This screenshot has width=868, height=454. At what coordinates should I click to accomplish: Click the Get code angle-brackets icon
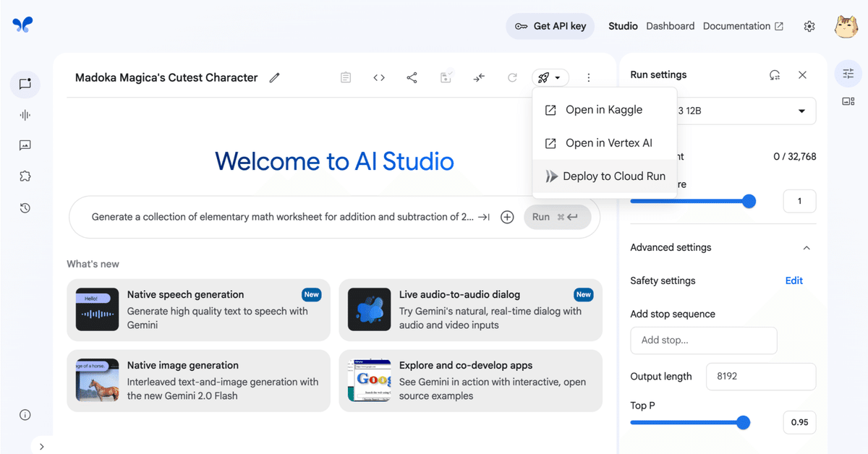378,77
